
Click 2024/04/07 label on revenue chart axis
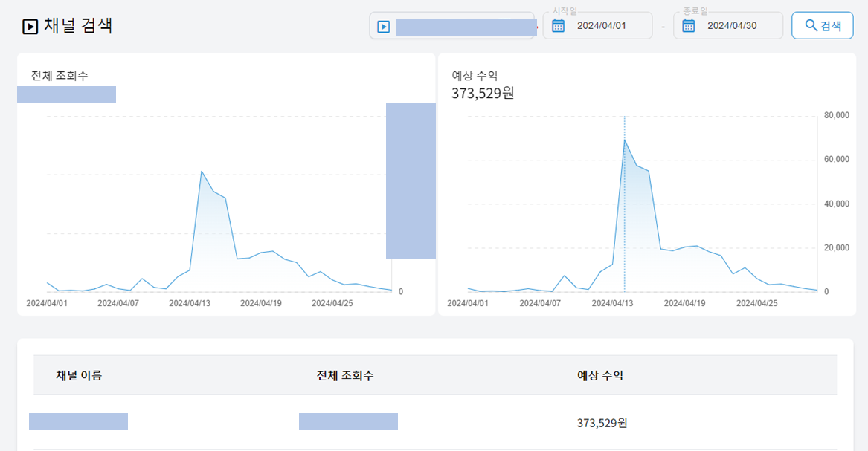pos(540,303)
